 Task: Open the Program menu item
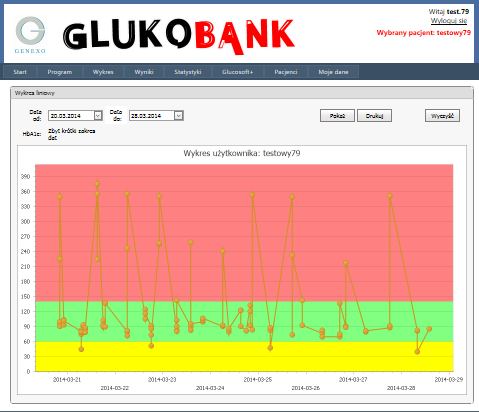coord(60,72)
